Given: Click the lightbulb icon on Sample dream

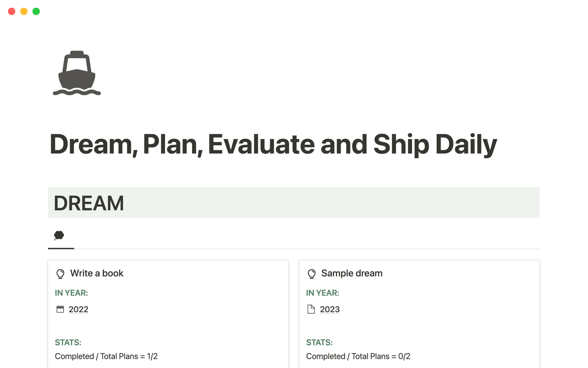Looking at the screenshot, I should (311, 274).
